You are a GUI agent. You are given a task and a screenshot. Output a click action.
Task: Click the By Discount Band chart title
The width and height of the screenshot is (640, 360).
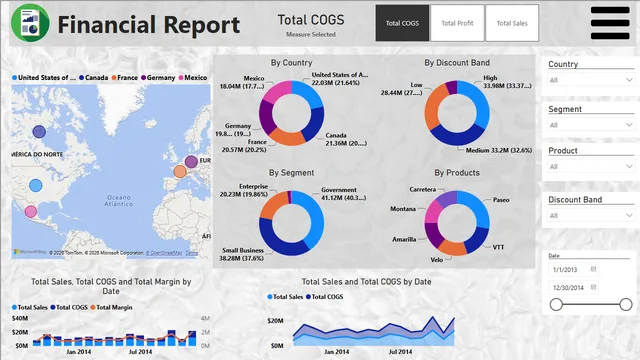pos(457,63)
